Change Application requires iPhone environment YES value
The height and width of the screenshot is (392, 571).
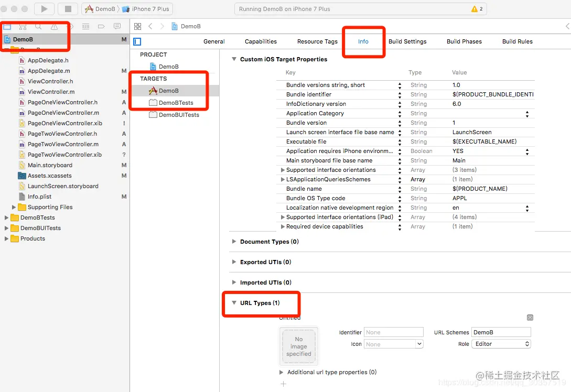[x=527, y=151]
